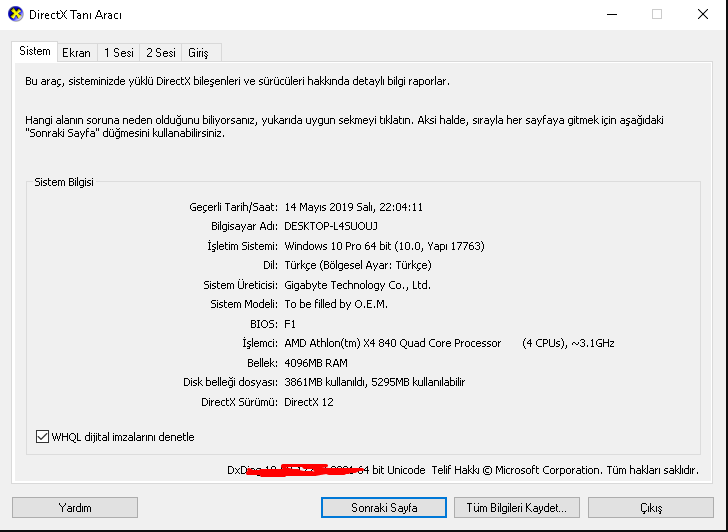Click To be filled by O.E.M. text

336,304
